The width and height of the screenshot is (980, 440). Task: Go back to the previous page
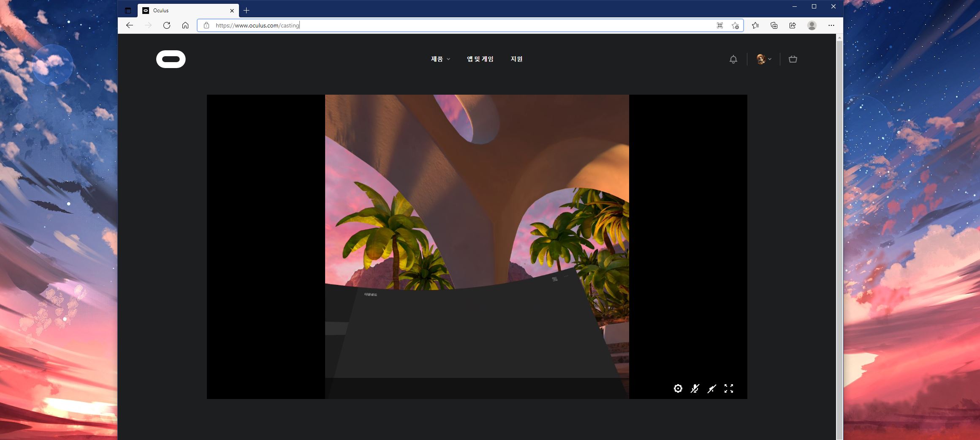coord(130,25)
